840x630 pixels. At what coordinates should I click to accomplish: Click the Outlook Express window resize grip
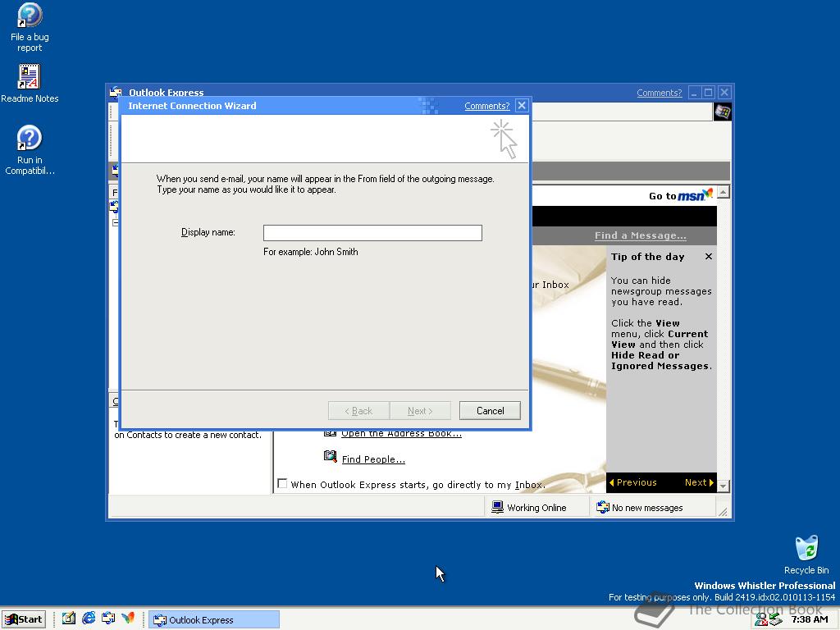pyautogui.click(x=724, y=512)
